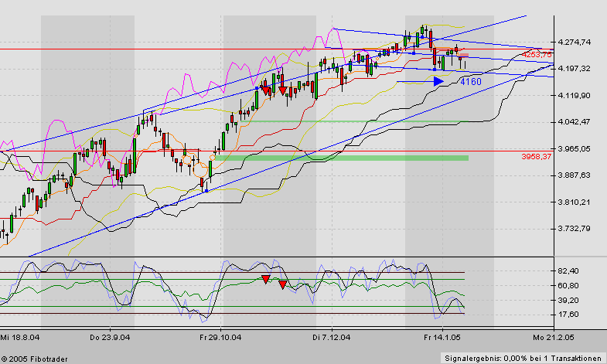607x364 pixels.
Task: Click the thick green support zone bar
Action: (342, 158)
